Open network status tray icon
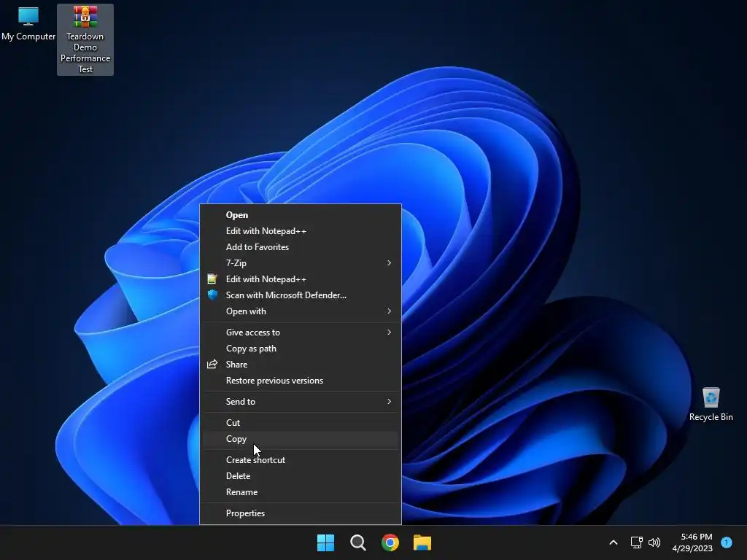747x560 pixels. point(636,542)
